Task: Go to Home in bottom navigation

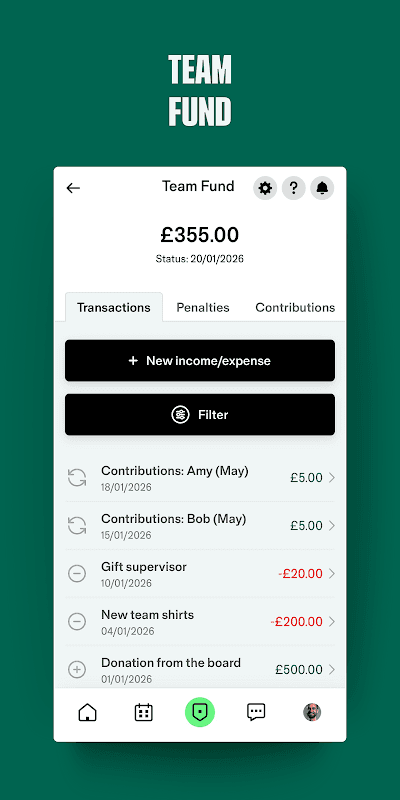Action: point(87,712)
